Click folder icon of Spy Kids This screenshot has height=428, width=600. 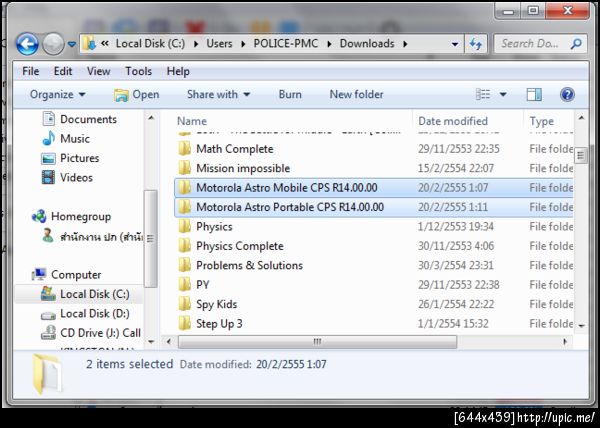click(x=184, y=304)
